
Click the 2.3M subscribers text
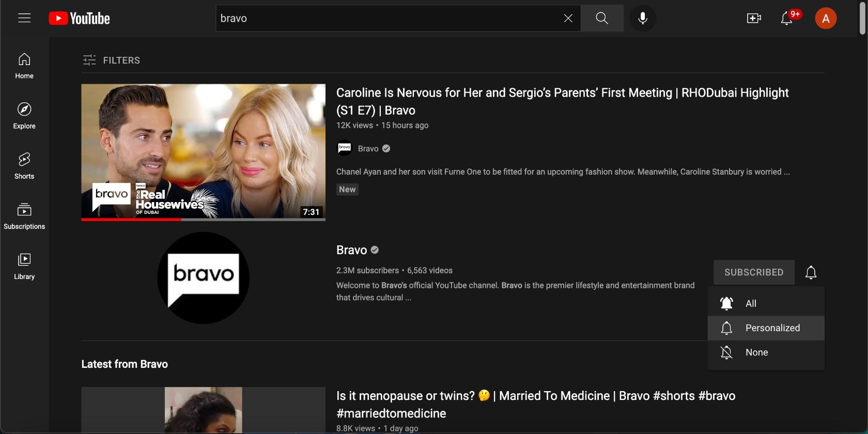point(367,270)
